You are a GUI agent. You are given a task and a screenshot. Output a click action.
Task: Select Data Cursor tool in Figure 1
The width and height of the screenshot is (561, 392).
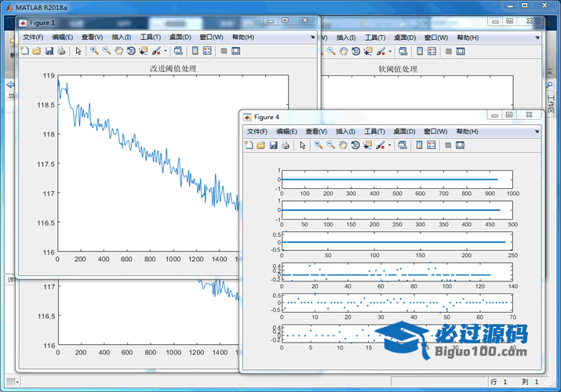(x=144, y=51)
